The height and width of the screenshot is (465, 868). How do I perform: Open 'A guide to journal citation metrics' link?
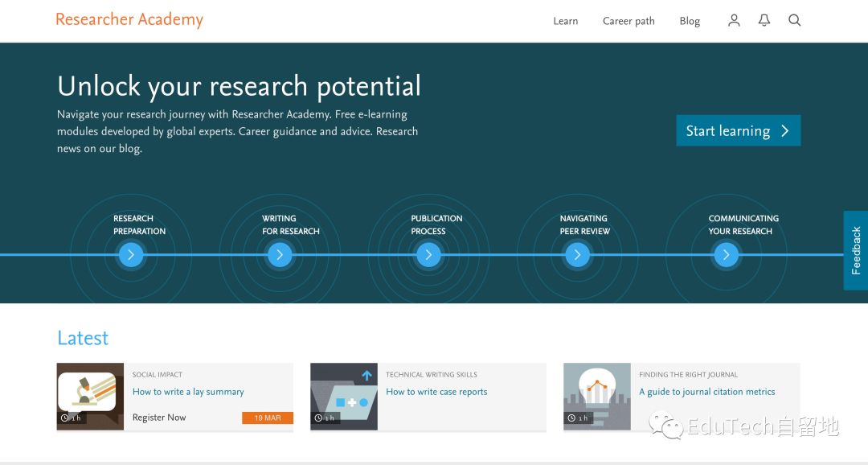(x=707, y=391)
